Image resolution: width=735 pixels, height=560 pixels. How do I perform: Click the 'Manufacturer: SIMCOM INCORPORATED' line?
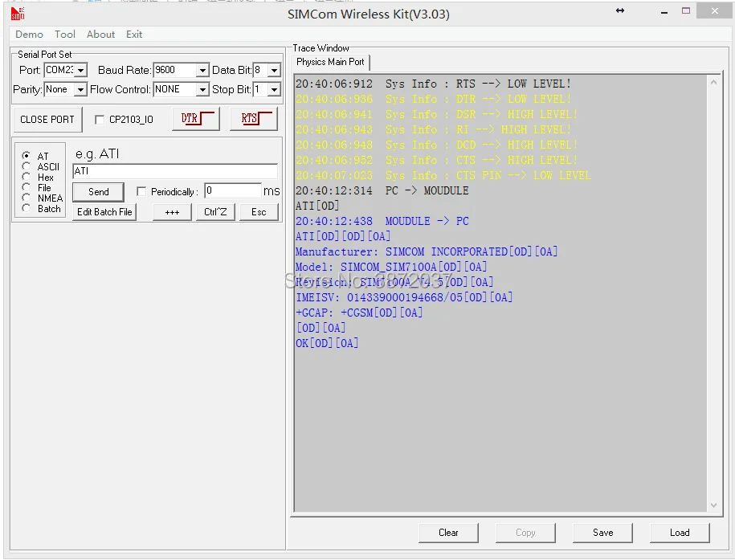tap(427, 251)
